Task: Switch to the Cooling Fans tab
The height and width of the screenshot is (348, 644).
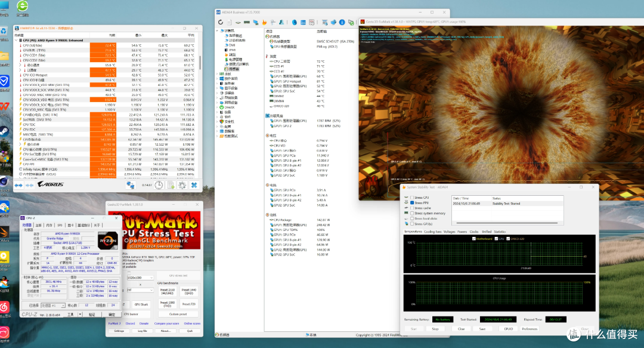Action: tap(432, 232)
